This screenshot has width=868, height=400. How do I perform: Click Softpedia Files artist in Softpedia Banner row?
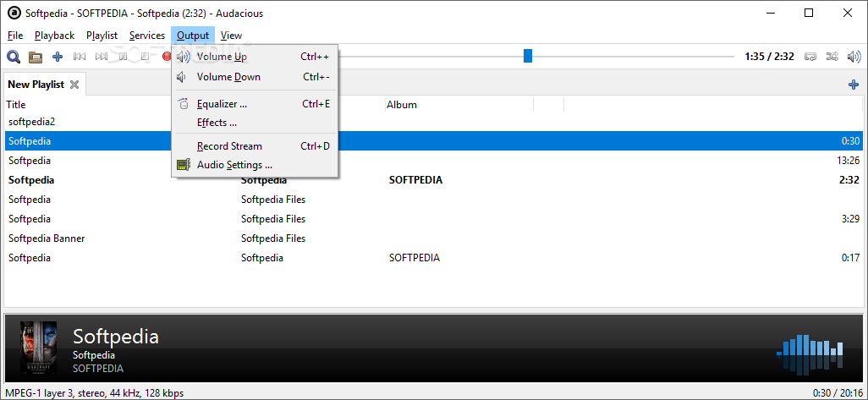coord(273,238)
